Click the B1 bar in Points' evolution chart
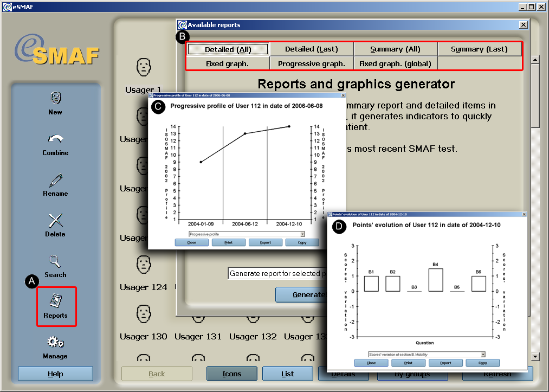 [x=371, y=284]
